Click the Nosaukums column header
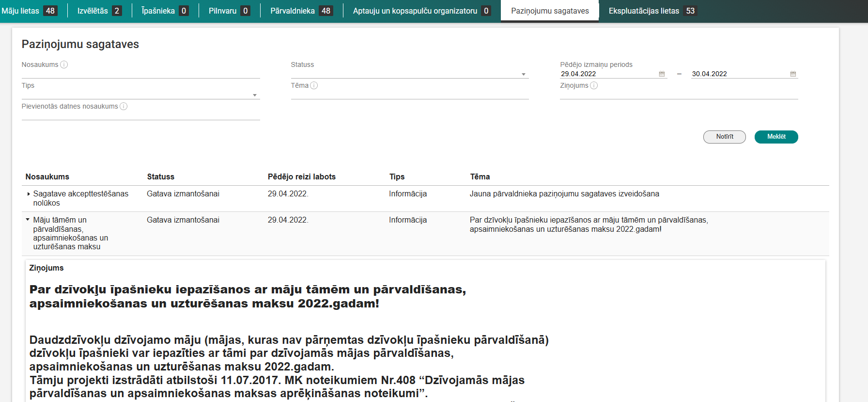 coord(47,177)
